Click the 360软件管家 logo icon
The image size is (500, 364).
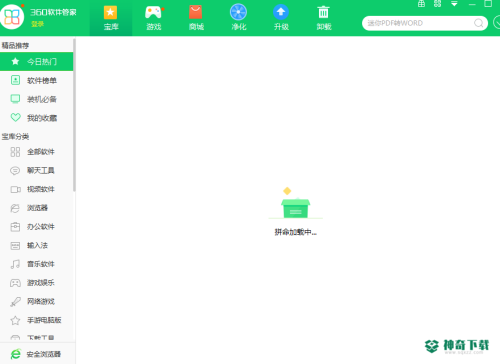coord(12,16)
